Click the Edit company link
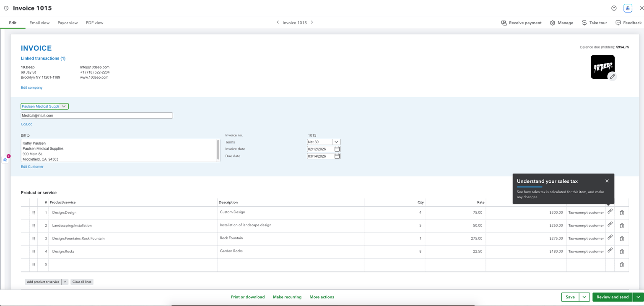Viewport: 644px width, 306px height. point(31,88)
